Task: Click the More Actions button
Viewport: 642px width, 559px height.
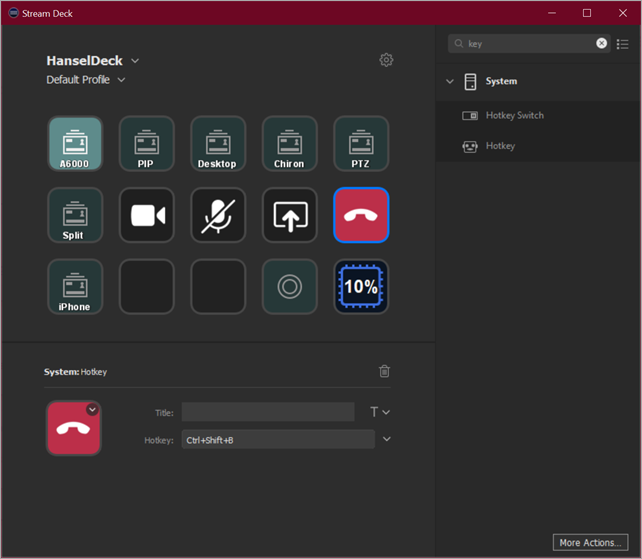Action: click(590, 542)
